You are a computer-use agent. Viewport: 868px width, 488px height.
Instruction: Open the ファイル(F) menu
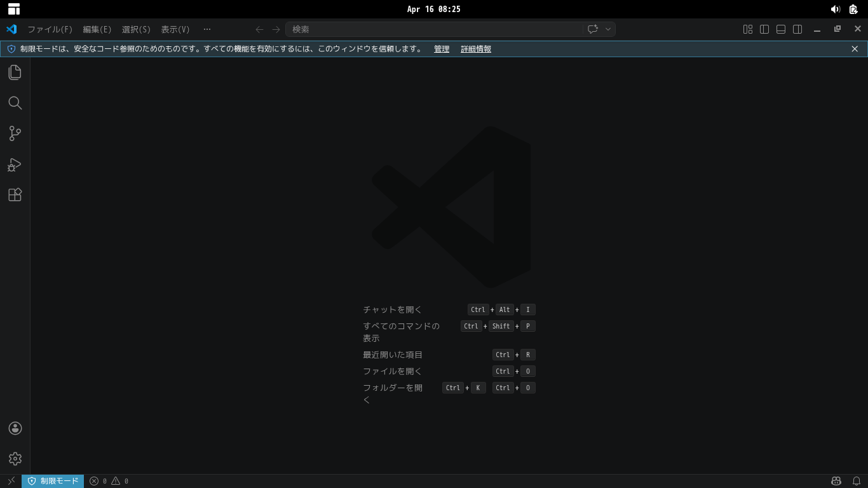click(x=50, y=29)
